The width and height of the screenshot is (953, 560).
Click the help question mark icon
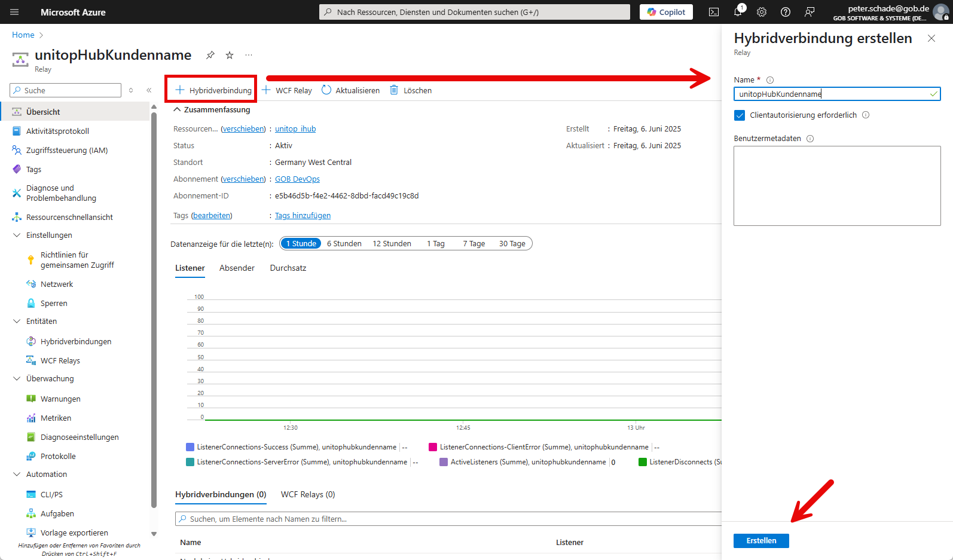coord(786,12)
